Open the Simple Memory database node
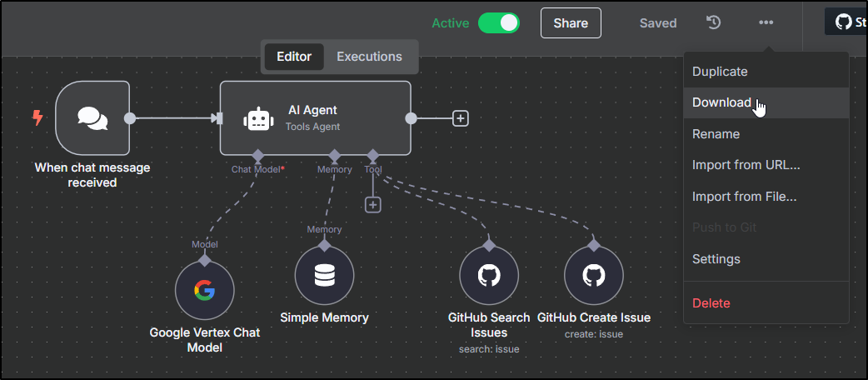Image resolution: width=868 pixels, height=380 pixels. (x=324, y=276)
